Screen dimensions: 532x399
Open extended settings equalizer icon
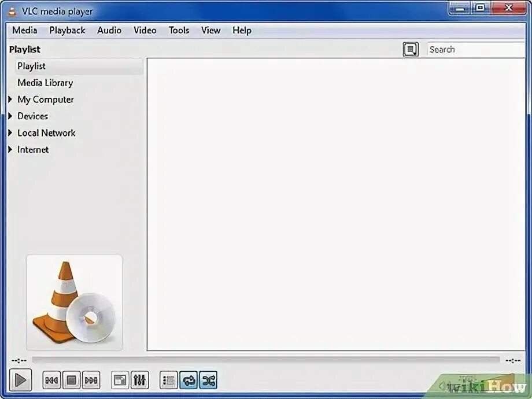click(139, 380)
